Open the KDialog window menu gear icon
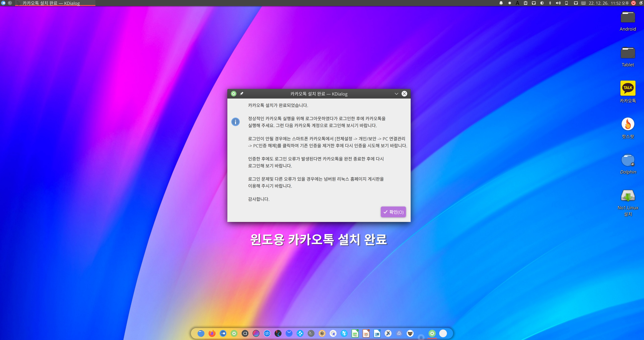This screenshot has height=340, width=644. click(x=233, y=94)
